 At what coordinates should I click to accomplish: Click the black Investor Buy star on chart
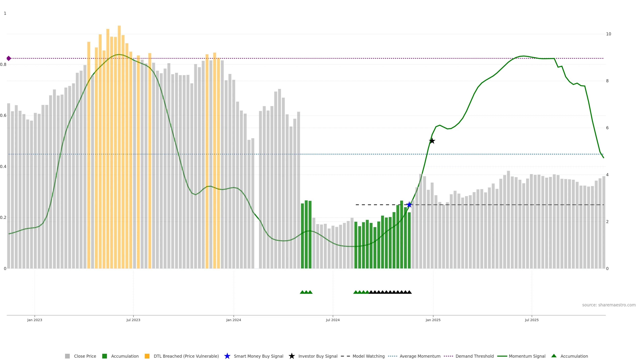(432, 141)
